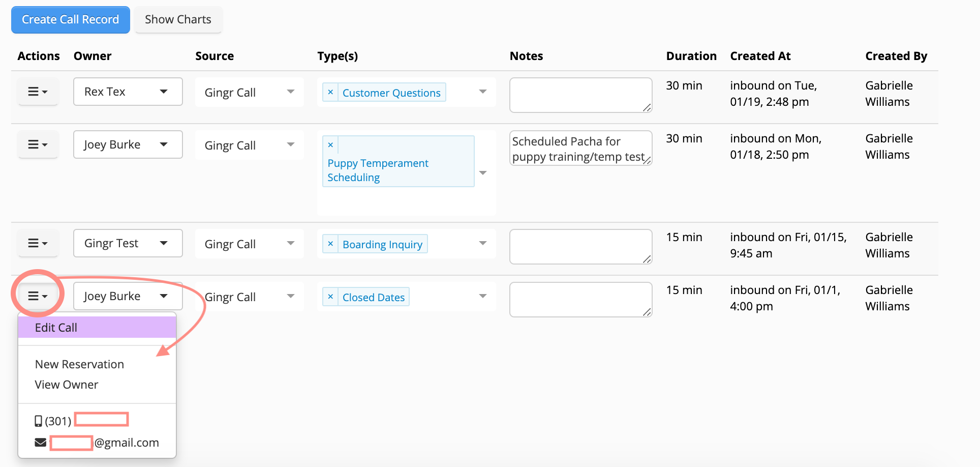Click the Puppy Temperament Scheduling tag label
This screenshot has width=980, height=467.
[378, 170]
